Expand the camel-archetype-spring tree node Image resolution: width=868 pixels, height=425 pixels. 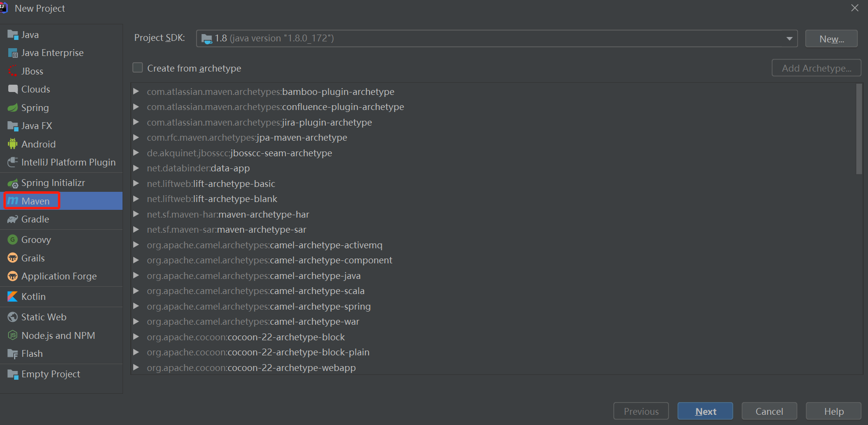tap(136, 306)
